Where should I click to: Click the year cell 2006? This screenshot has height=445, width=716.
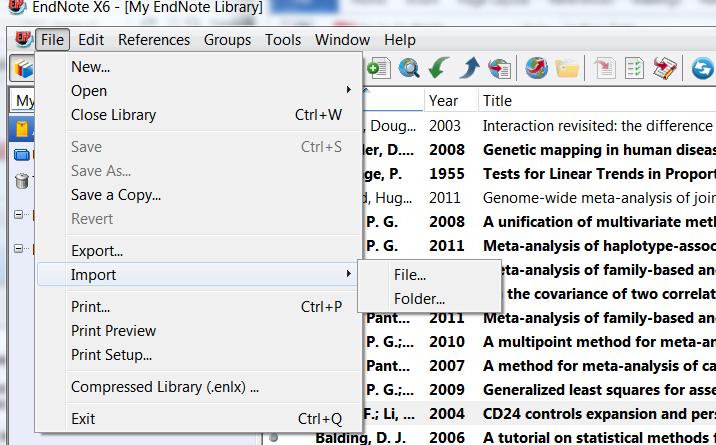click(447, 437)
